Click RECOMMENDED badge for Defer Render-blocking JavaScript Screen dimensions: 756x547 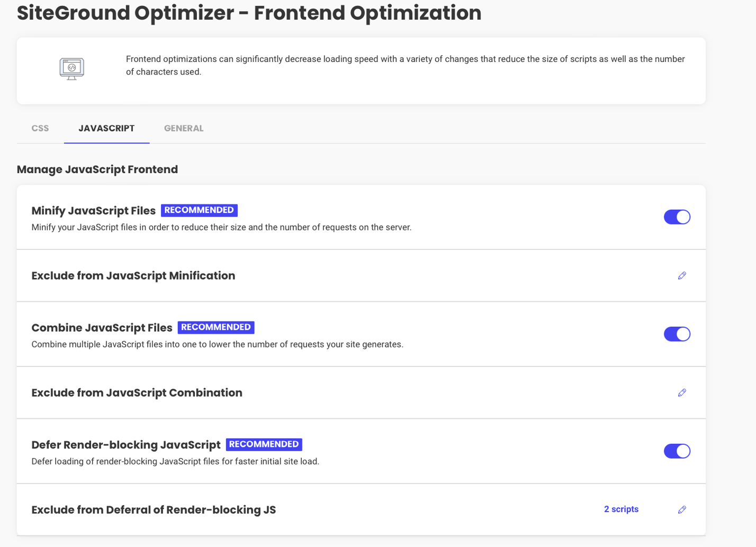(263, 445)
